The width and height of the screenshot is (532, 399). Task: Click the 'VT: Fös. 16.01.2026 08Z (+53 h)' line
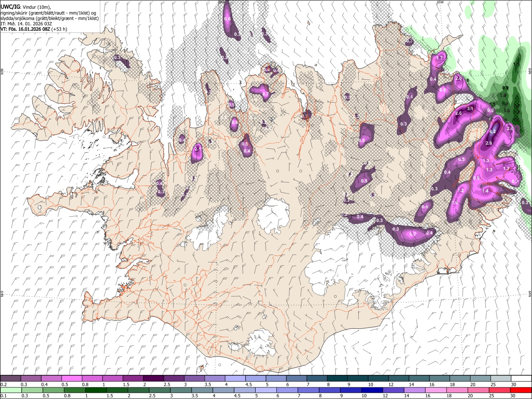34,29
